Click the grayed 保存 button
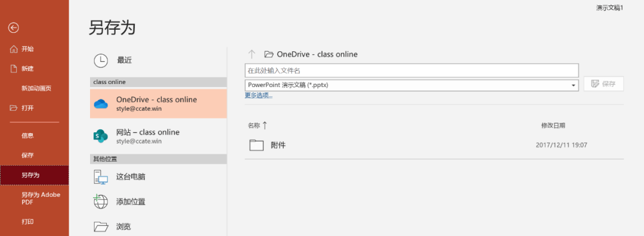The width and height of the screenshot is (644, 236). pyautogui.click(x=603, y=83)
